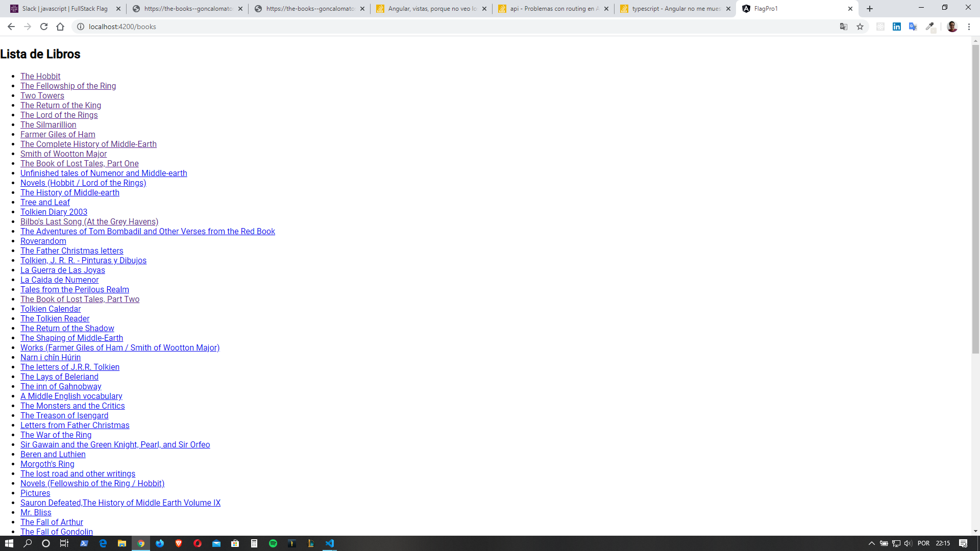Screen dimensions: 980x551
Task: Open Narn i chîn Húrin link
Action: (x=51, y=358)
